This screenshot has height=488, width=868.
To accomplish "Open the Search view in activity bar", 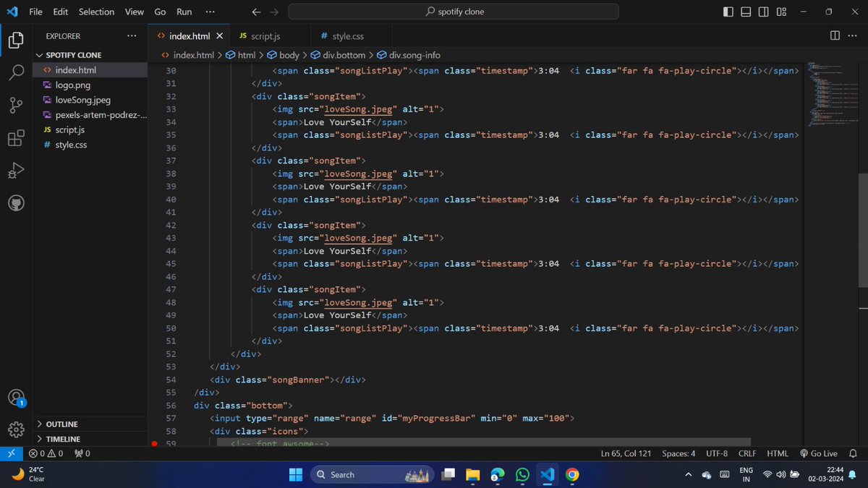I will point(16,73).
